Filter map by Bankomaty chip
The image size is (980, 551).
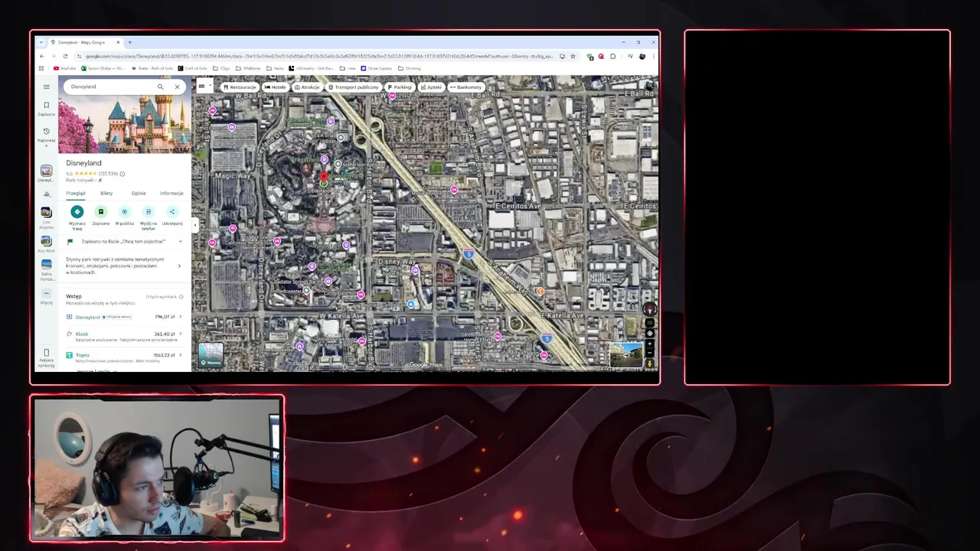(465, 87)
